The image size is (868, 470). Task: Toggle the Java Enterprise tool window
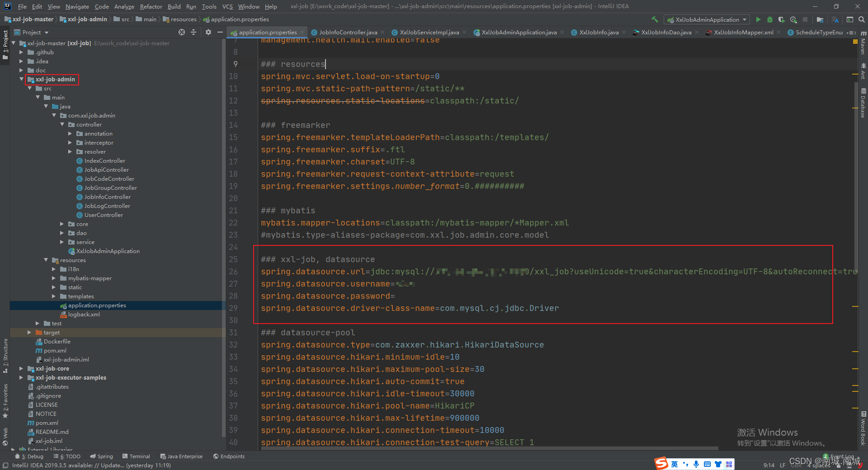coord(181,456)
